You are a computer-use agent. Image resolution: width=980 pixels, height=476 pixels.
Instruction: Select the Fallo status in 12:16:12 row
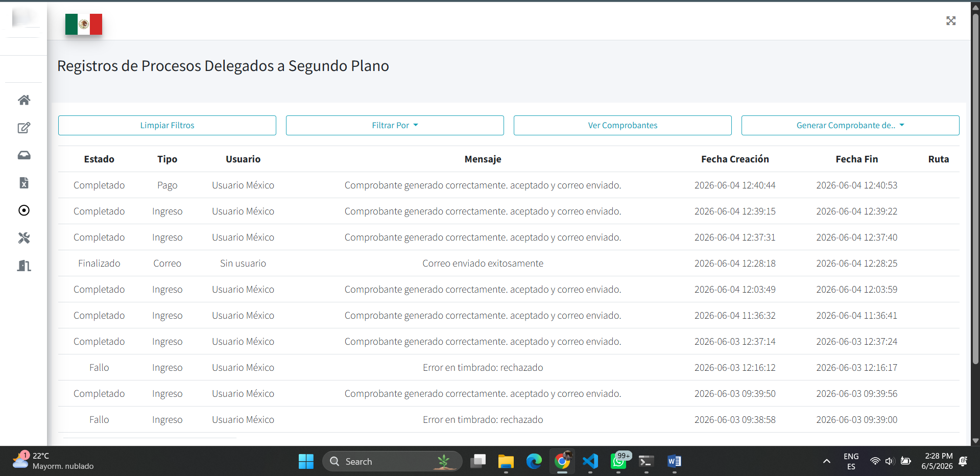pyautogui.click(x=99, y=368)
